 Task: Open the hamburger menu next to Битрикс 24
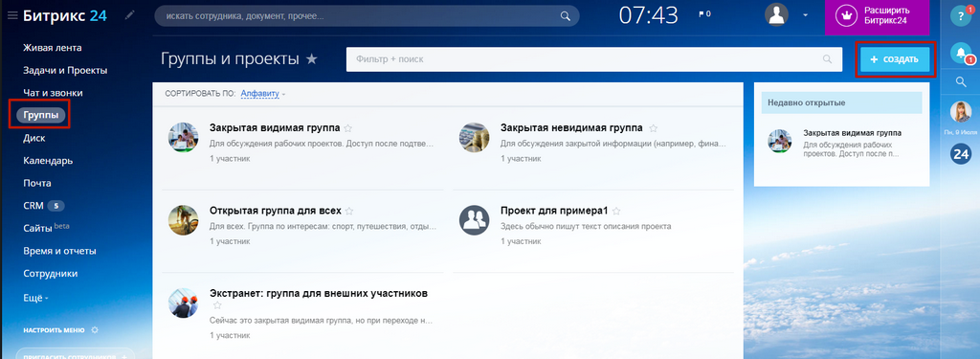pyautogui.click(x=11, y=15)
